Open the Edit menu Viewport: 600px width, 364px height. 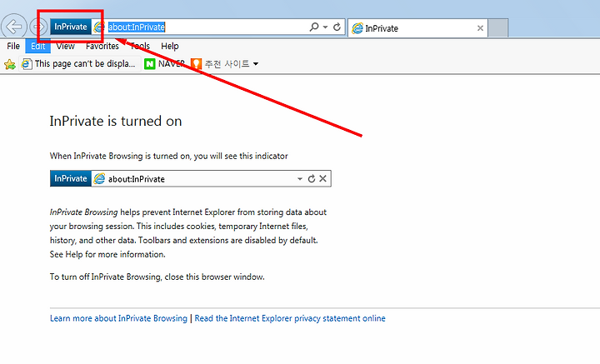(x=37, y=47)
